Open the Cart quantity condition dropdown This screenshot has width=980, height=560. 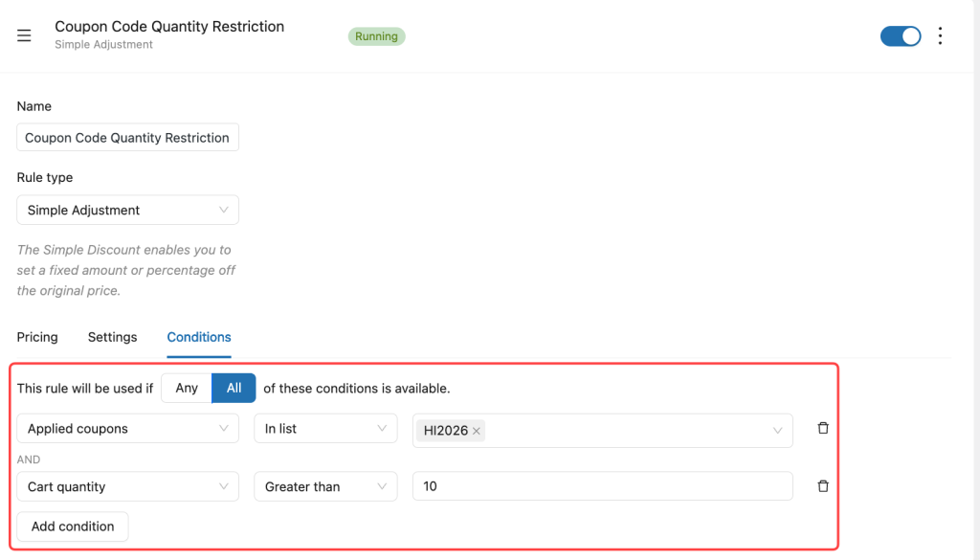(127, 486)
